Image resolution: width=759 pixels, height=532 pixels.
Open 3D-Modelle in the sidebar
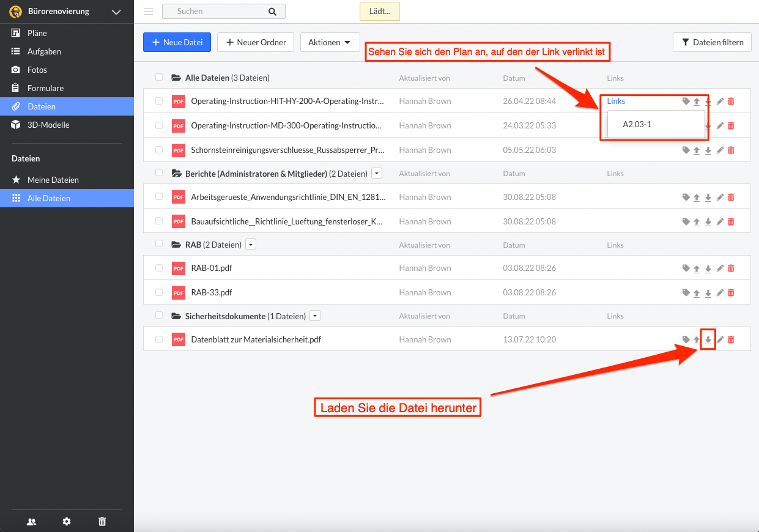(48, 125)
